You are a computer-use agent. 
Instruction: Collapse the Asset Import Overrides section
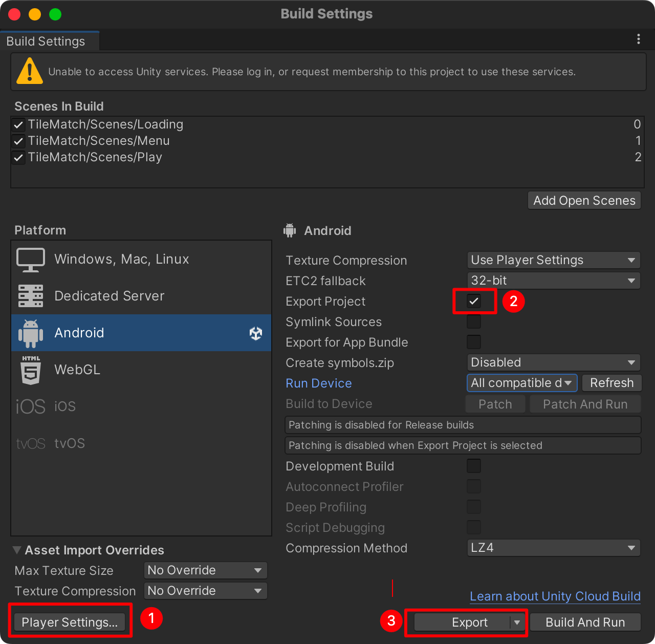(x=17, y=550)
